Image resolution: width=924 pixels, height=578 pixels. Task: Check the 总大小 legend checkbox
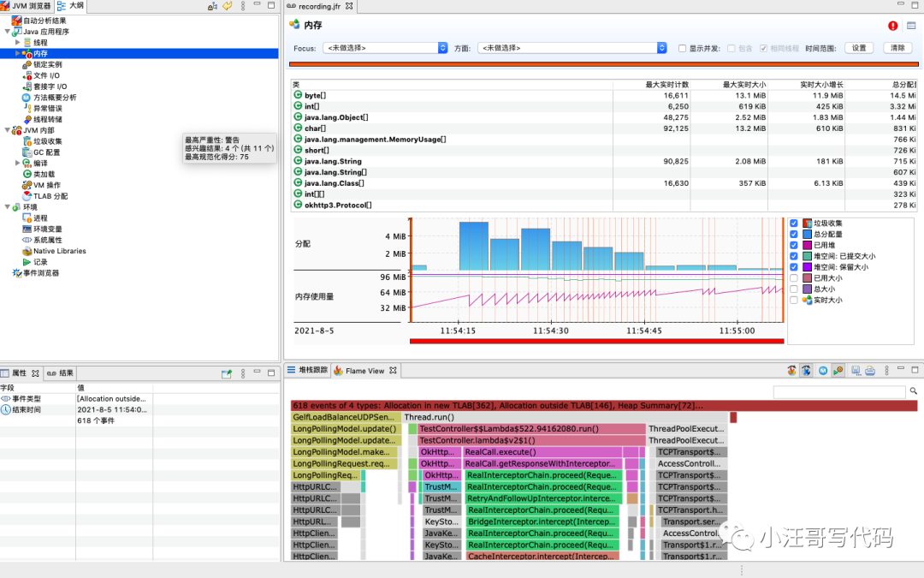click(794, 289)
